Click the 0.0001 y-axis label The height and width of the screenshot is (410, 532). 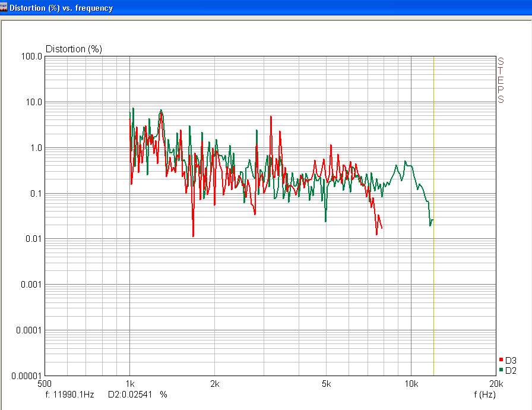tap(29, 330)
